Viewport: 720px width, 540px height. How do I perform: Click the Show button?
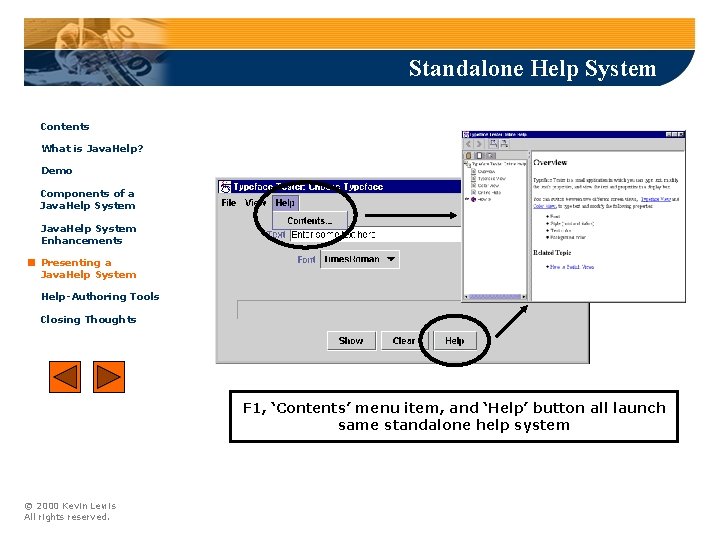click(x=351, y=341)
